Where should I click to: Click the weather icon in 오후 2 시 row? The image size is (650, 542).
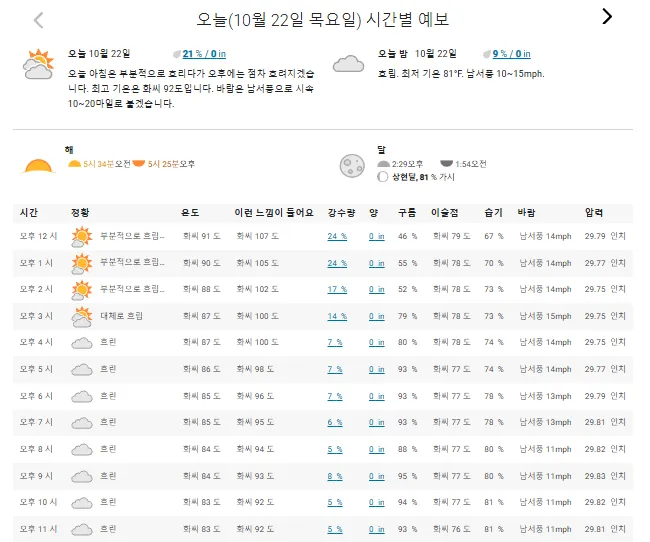pos(82,290)
